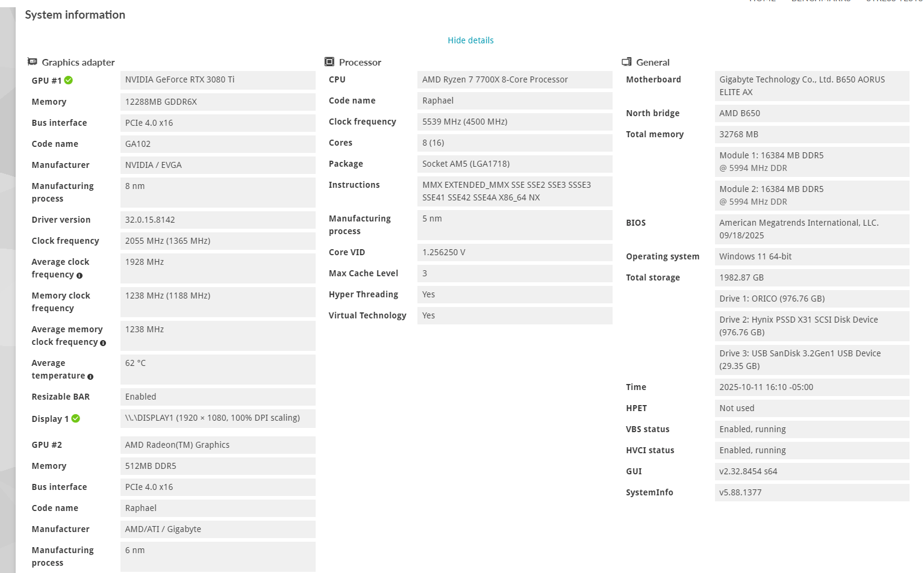Click the 'Hyper Threading' label
The height and width of the screenshot is (573, 924).
click(x=363, y=294)
